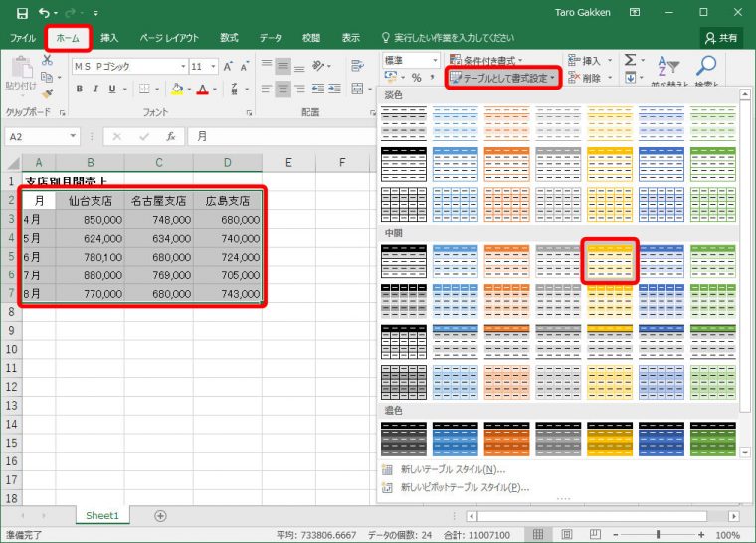Switch to Page Break Preview in the status bar
The width and height of the screenshot is (756, 543).
pos(596,534)
